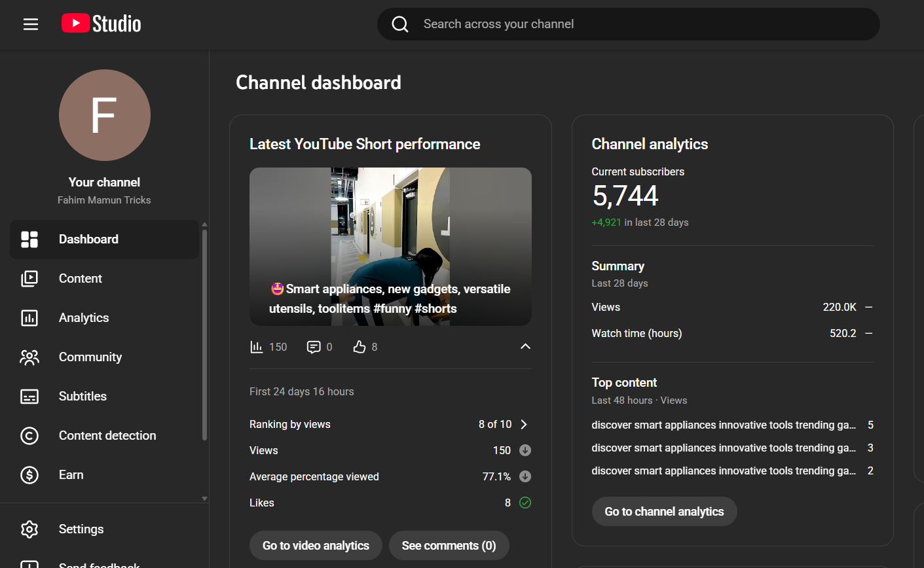Click the channel avatar letter F

(105, 115)
